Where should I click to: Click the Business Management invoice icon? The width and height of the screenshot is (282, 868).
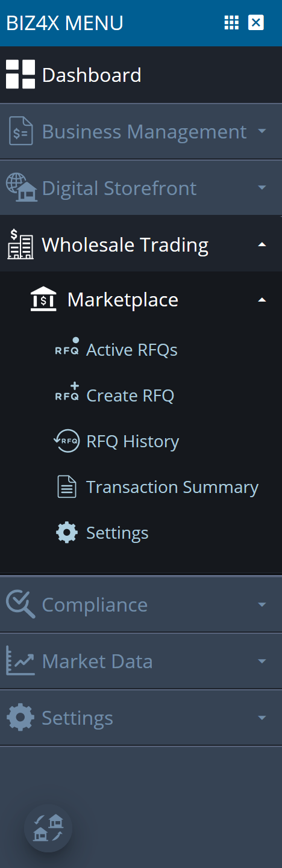tap(20, 131)
